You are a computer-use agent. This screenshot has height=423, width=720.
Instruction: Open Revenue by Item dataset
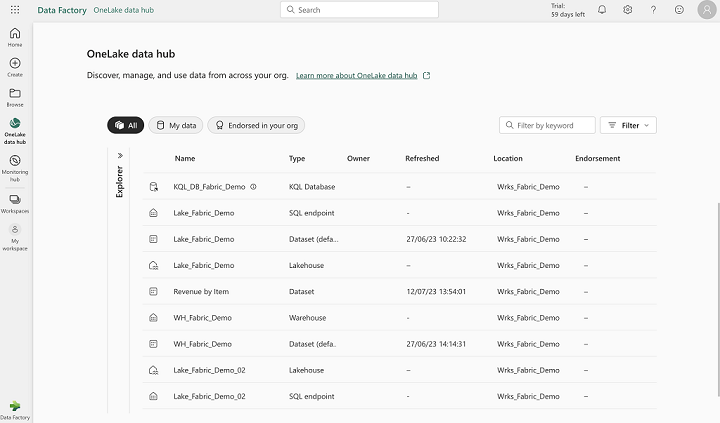201,291
